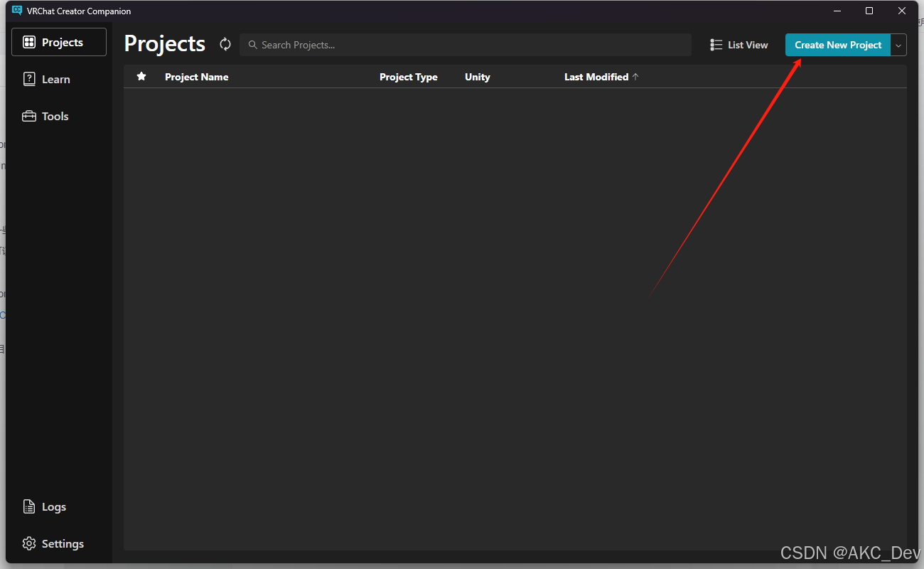Refresh the projects list
Screen dimensions: 924x569
coord(225,44)
